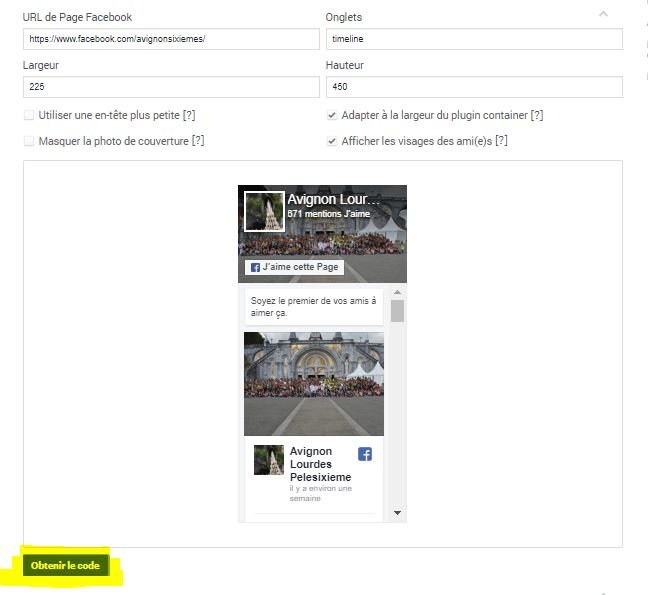Click the Facebook icon inside the like button
Viewport: 648px width, 595px height.
[255, 267]
